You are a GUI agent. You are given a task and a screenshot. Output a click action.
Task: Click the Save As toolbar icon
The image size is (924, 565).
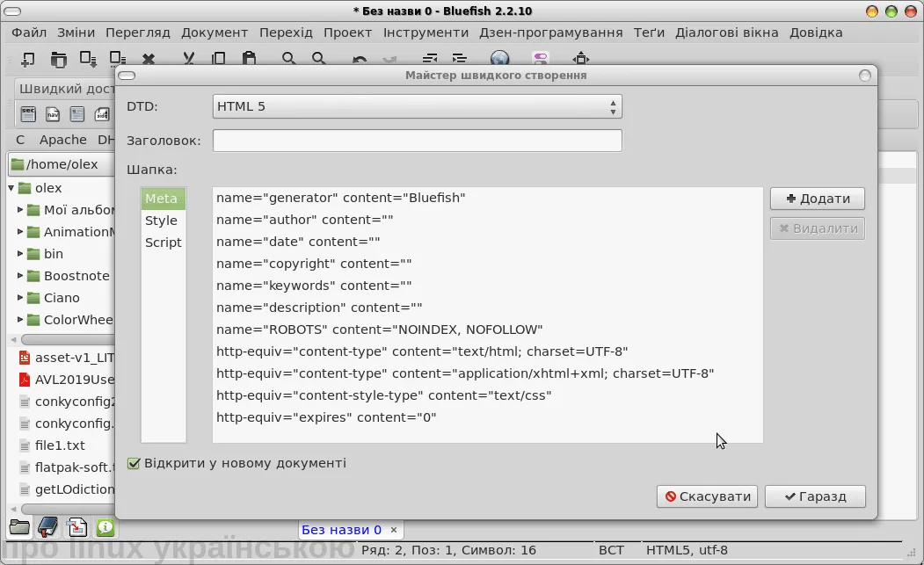pyautogui.click(x=117, y=58)
